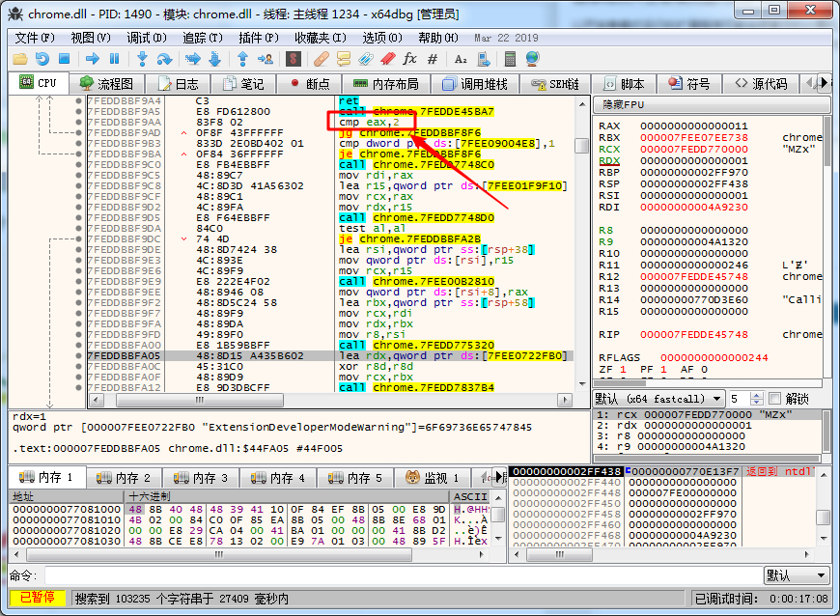Click the RFLAGS value 0000000000000244

tap(714, 357)
